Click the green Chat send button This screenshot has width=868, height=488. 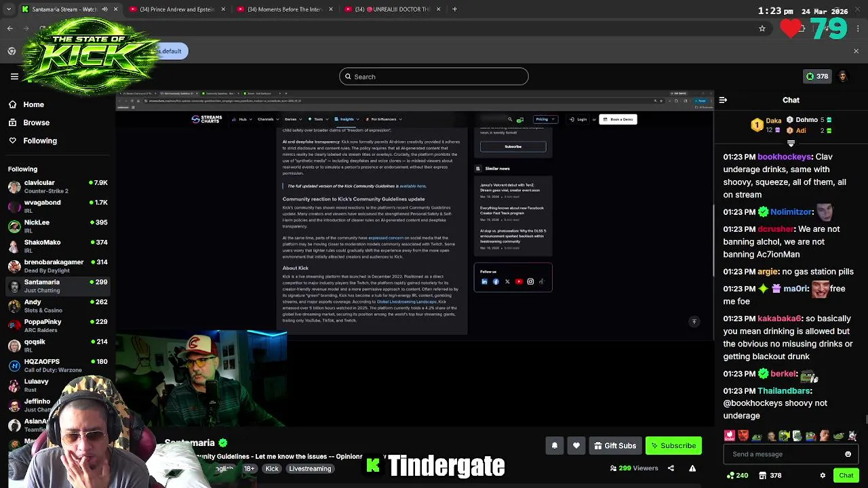(846, 475)
